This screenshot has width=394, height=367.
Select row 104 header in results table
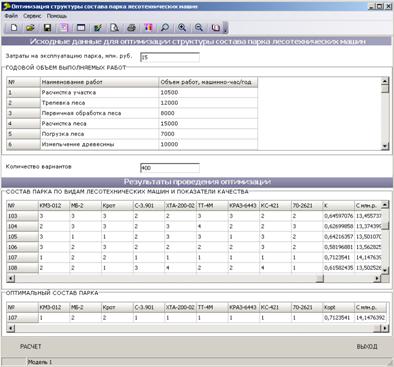(22, 226)
